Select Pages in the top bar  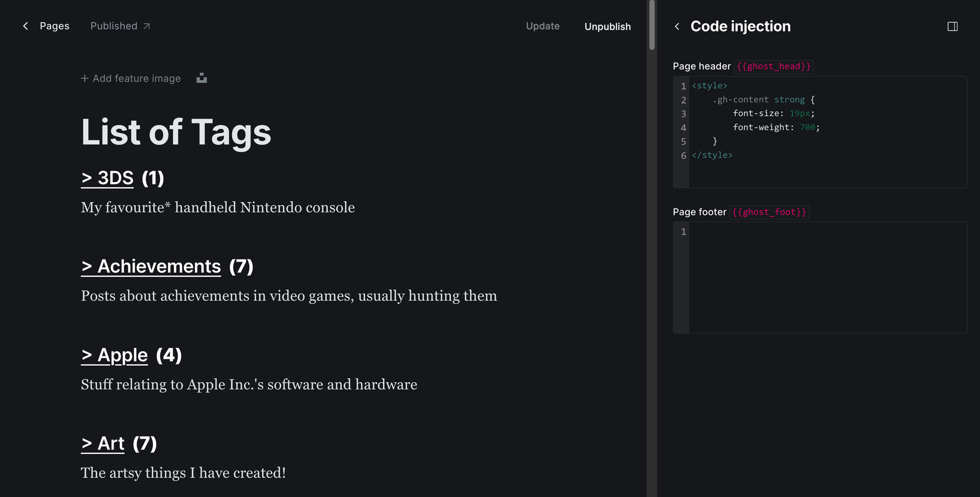click(x=54, y=26)
